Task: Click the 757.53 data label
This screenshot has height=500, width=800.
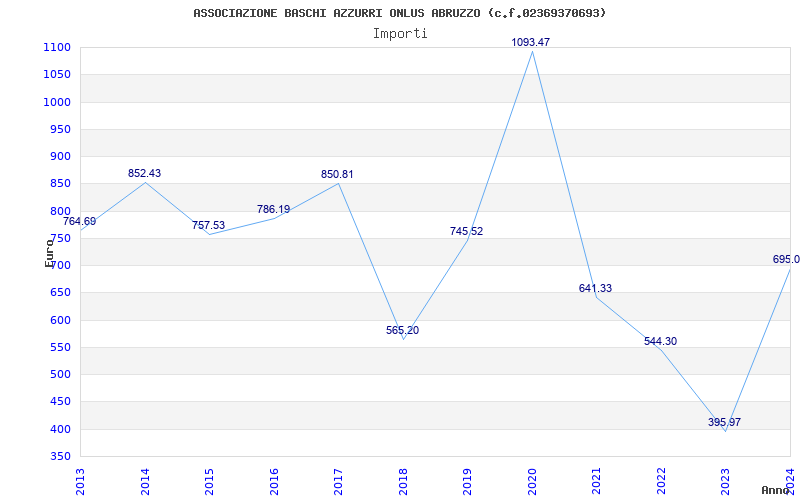Action: coord(208,226)
